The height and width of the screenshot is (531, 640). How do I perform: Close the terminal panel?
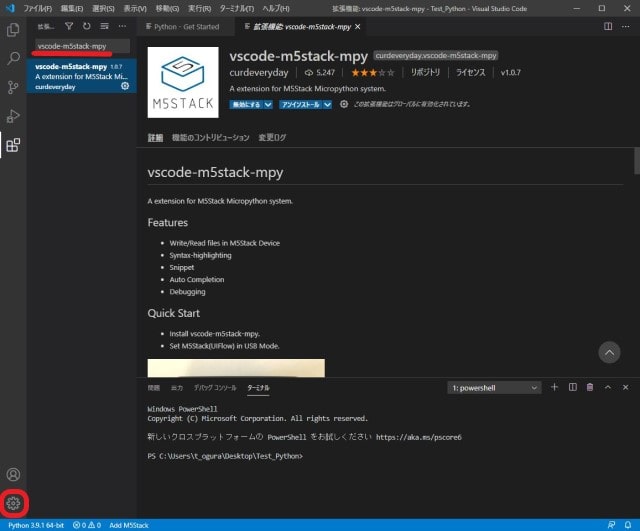[625, 387]
